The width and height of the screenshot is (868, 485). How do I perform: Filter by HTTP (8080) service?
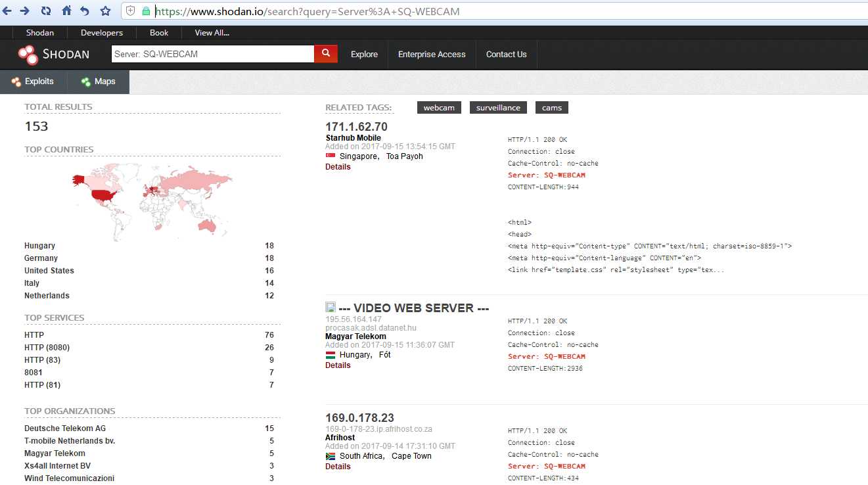point(149,348)
